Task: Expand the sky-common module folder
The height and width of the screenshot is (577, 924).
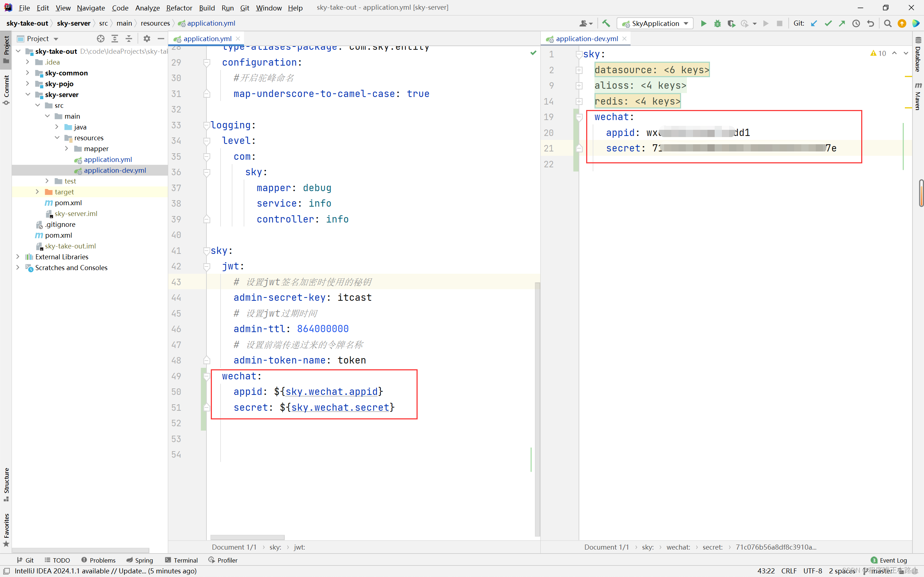Action: click(x=27, y=72)
